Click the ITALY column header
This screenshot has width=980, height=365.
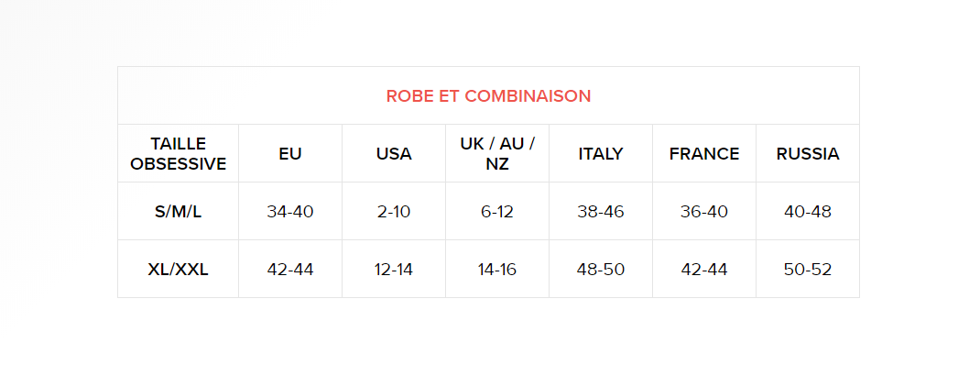click(601, 153)
